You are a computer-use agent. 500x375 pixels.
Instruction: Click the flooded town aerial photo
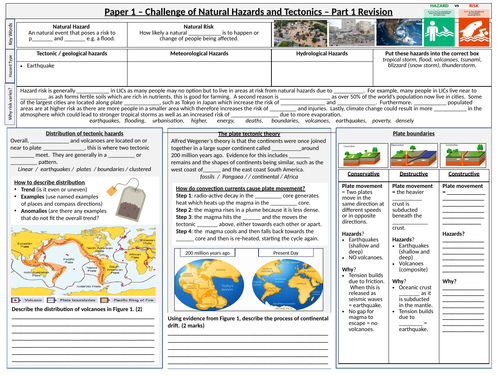300,33
